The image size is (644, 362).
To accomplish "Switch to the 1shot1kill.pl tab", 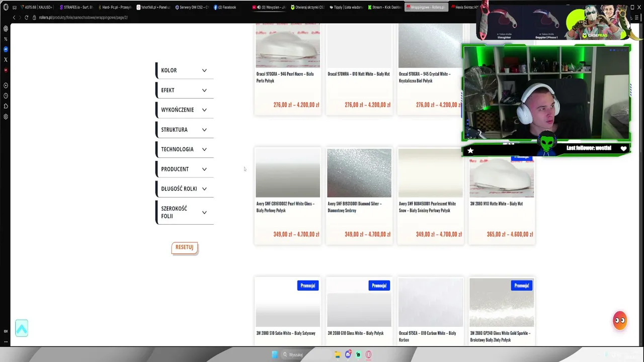I will 153,8.
